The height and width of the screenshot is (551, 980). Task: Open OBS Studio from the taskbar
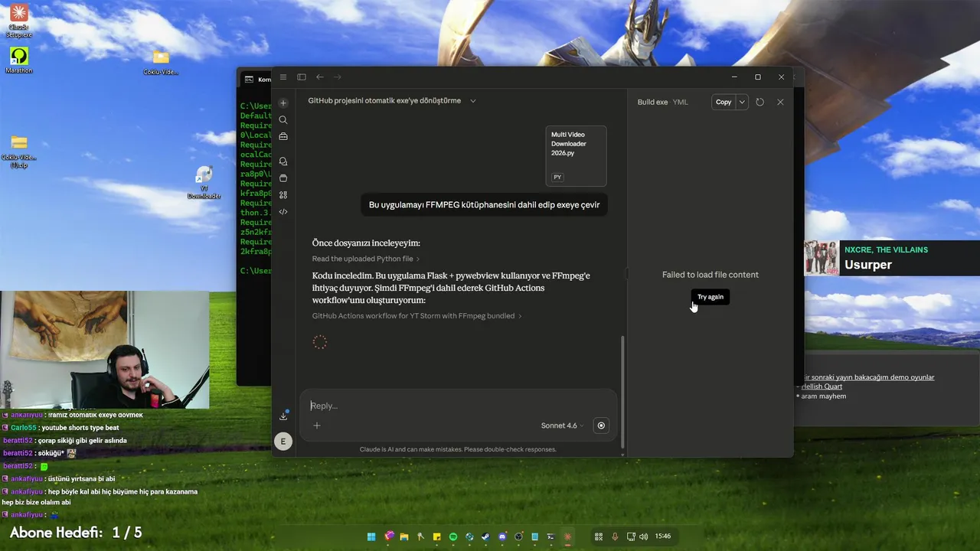pos(518,536)
